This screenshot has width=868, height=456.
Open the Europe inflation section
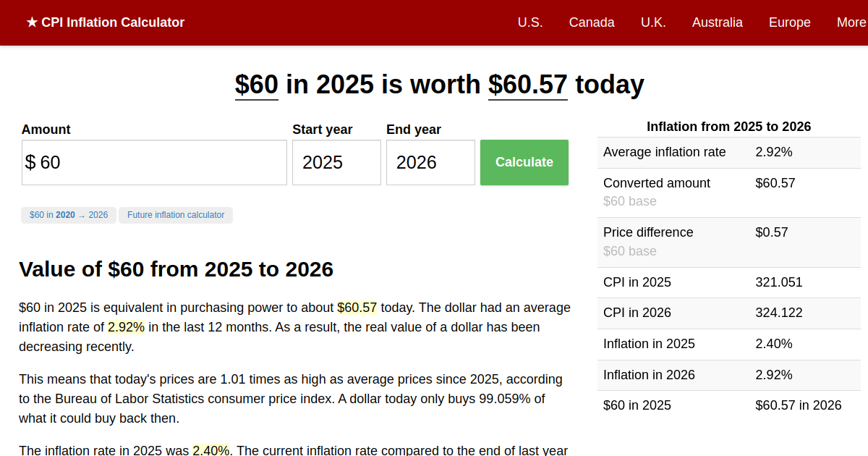pos(789,22)
